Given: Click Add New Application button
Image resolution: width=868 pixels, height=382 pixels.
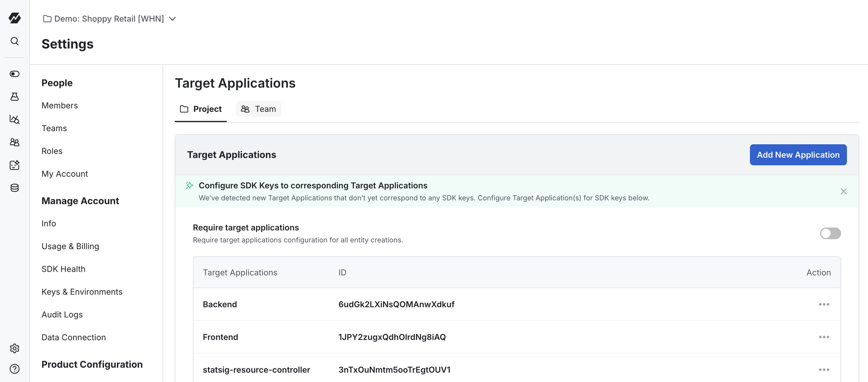Looking at the screenshot, I should [798, 154].
